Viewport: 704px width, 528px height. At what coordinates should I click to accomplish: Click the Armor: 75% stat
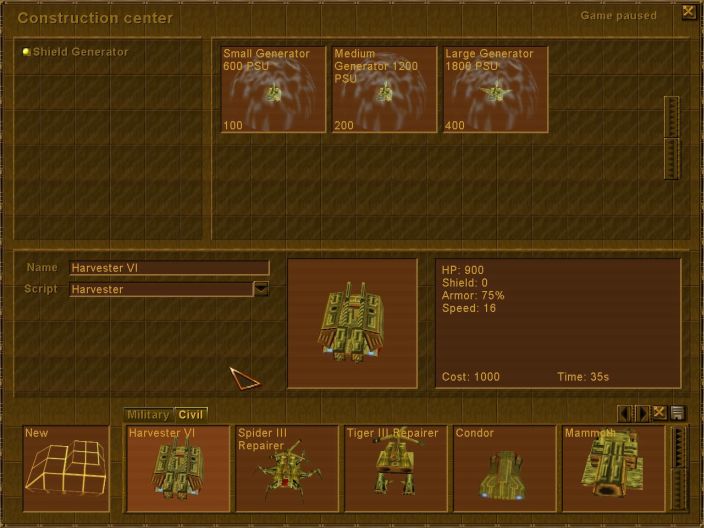pyautogui.click(x=473, y=295)
